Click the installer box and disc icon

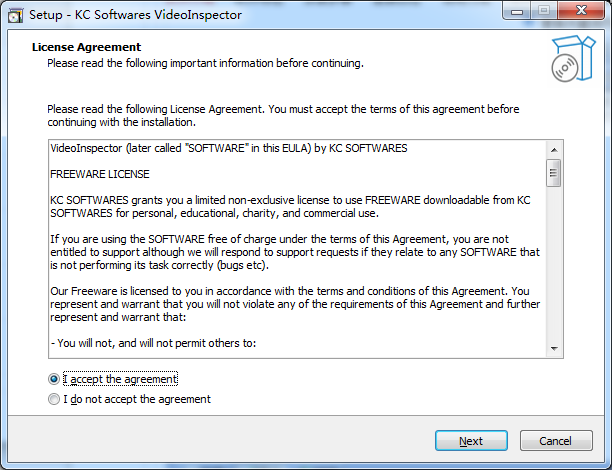tap(572, 60)
